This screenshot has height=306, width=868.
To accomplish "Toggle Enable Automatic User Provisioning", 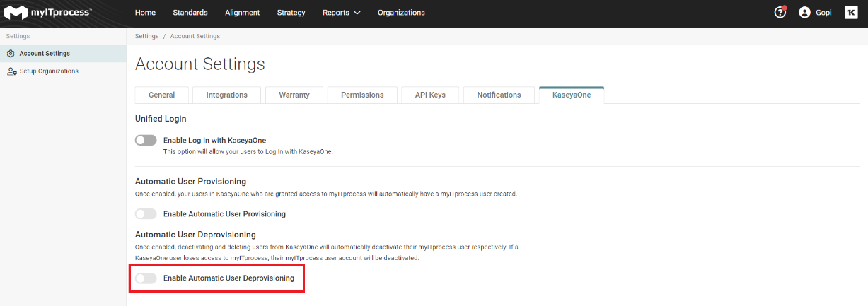I will tap(146, 213).
